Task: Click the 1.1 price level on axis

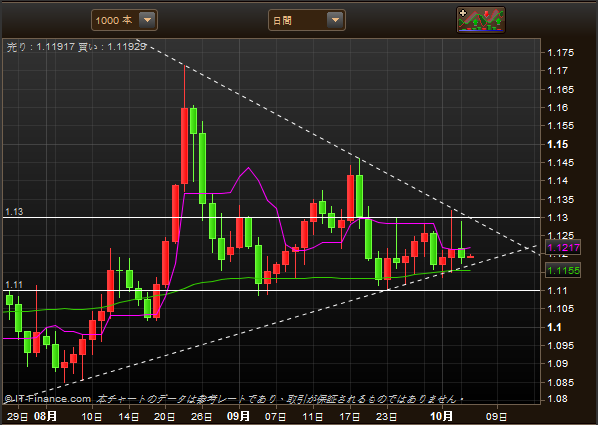Action: (x=554, y=327)
